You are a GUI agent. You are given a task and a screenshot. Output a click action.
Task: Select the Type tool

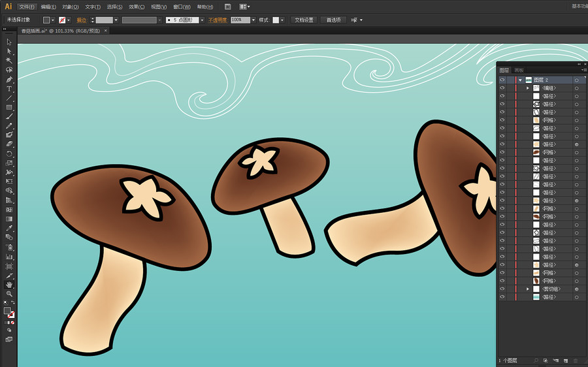tap(9, 89)
